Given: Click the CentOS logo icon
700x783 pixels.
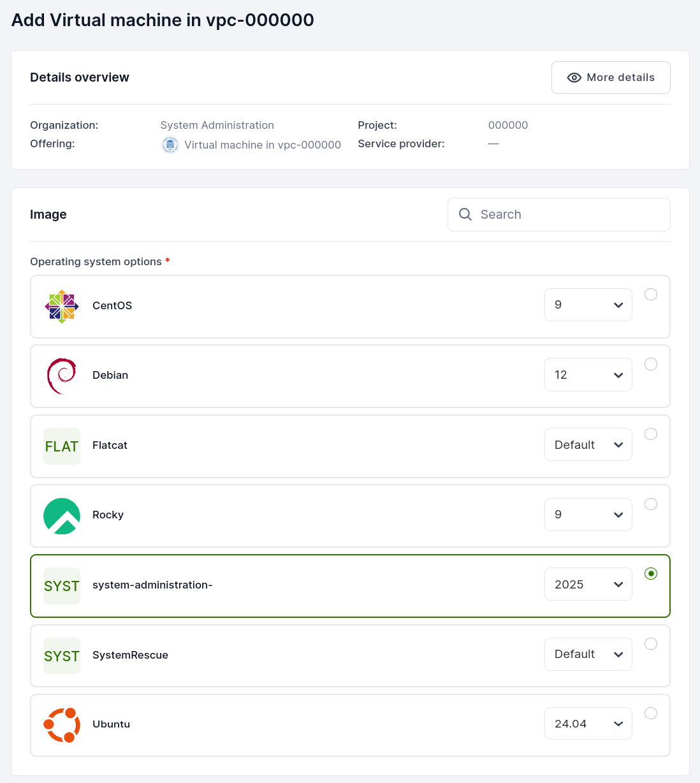Looking at the screenshot, I should click(x=62, y=307).
